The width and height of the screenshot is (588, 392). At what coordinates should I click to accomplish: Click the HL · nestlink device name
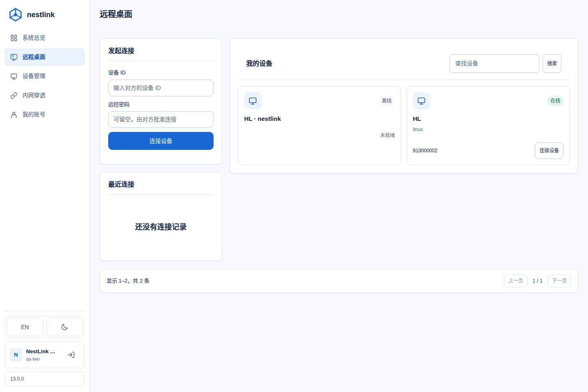click(x=263, y=119)
